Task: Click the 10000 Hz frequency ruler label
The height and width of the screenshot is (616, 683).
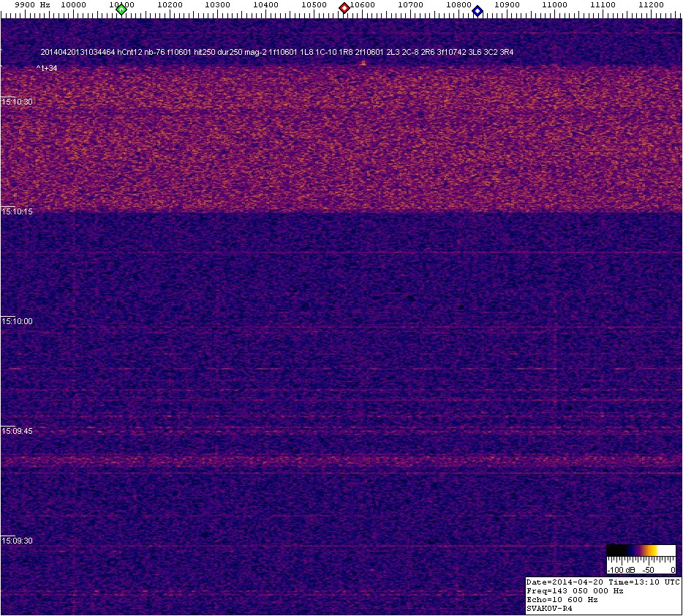Action: pos(73,5)
